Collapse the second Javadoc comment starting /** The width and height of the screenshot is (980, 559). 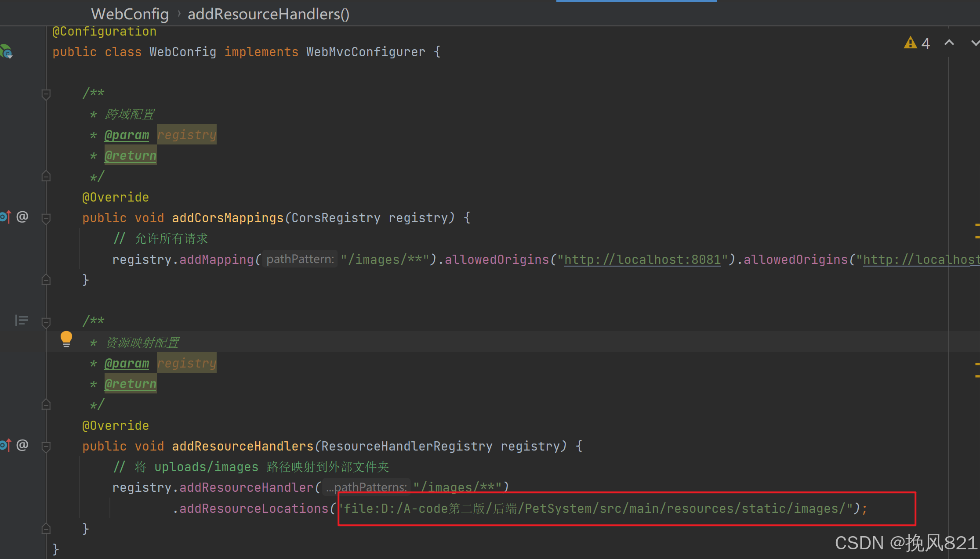[x=46, y=322]
